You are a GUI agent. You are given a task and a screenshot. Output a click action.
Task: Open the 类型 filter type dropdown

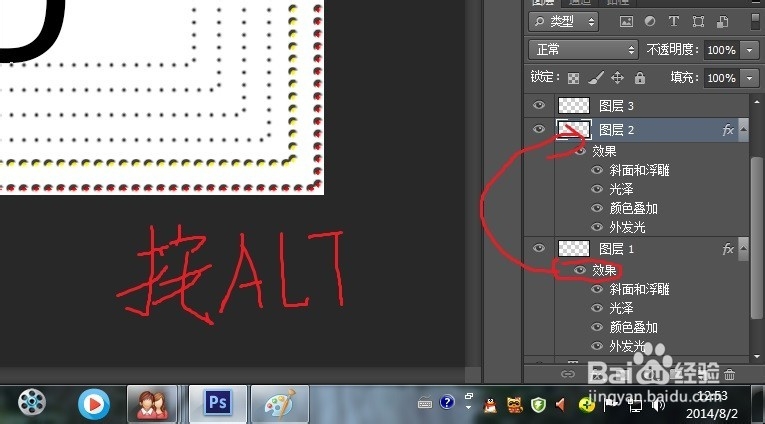(564, 21)
